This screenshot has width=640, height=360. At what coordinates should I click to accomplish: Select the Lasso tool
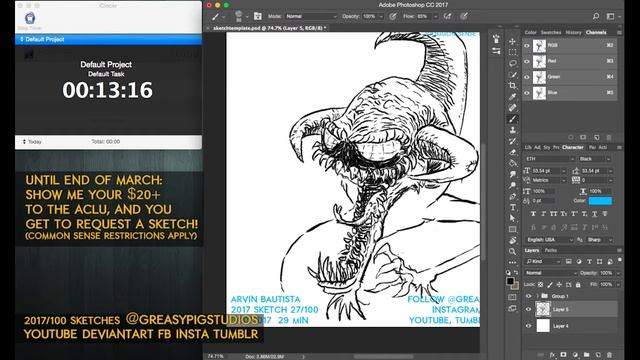512,63
